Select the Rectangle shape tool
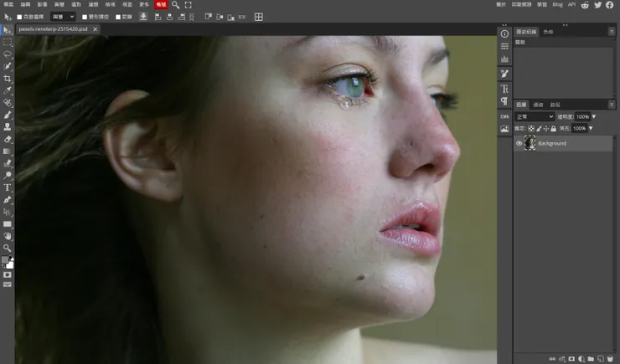The image size is (620, 364). point(8,224)
